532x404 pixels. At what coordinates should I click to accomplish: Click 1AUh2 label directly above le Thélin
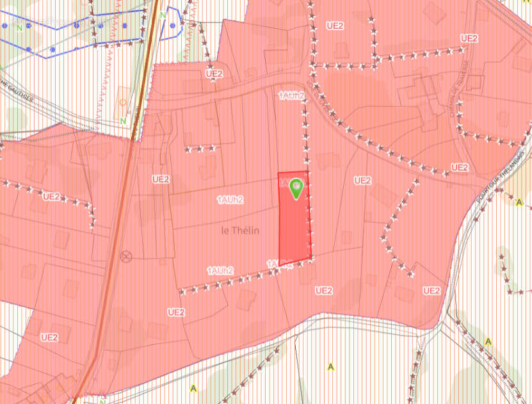point(230,200)
